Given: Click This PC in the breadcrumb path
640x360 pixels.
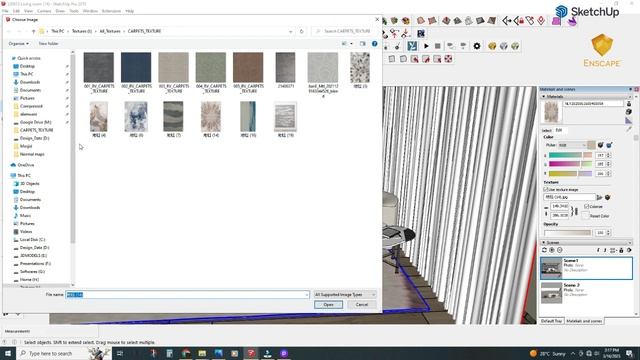Looking at the screenshot, I should coord(58,31).
